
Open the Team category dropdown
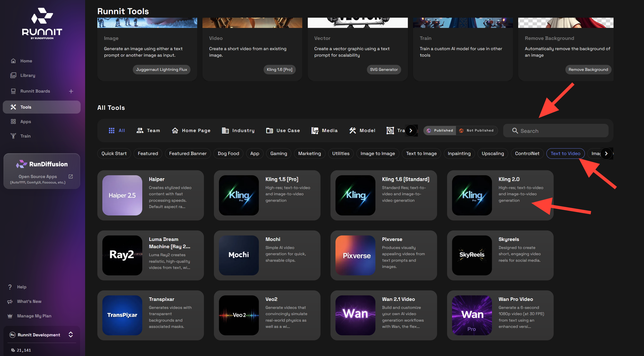click(148, 130)
